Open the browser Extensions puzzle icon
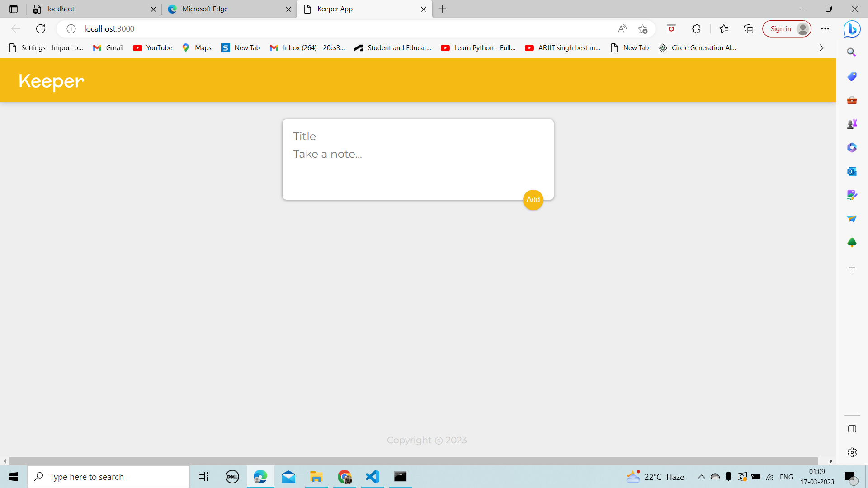 tap(696, 29)
